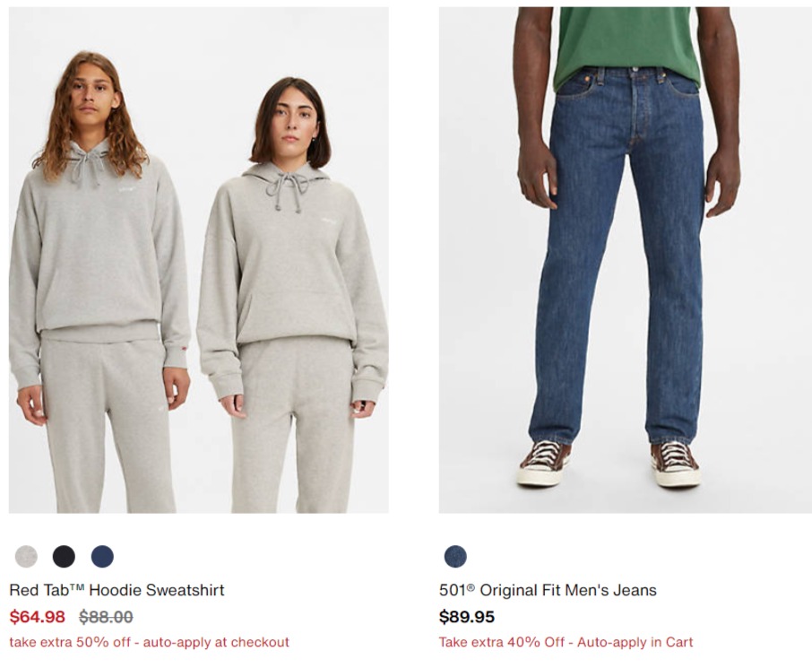
Task: Choose the navy blue hoodie color swatch
Action: point(102,557)
